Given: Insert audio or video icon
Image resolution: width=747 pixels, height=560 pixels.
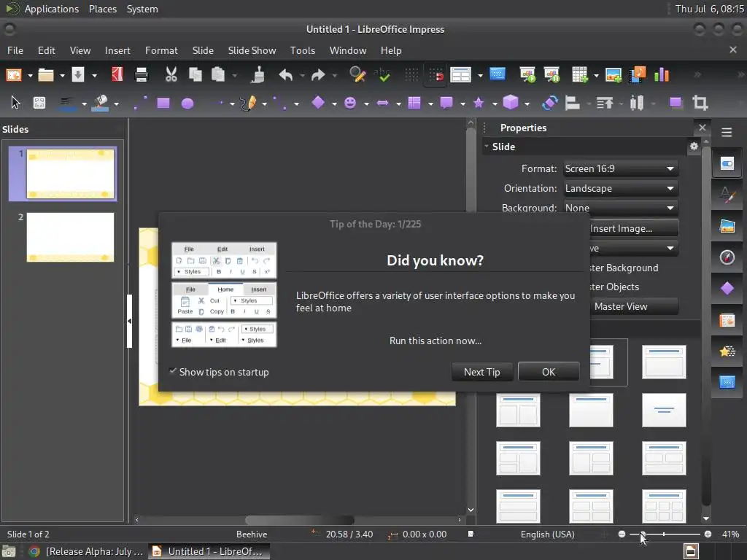Looking at the screenshot, I should [637, 75].
